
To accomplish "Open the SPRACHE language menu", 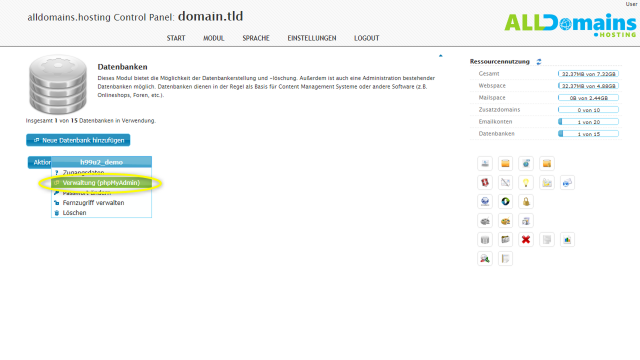I will [256, 38].
